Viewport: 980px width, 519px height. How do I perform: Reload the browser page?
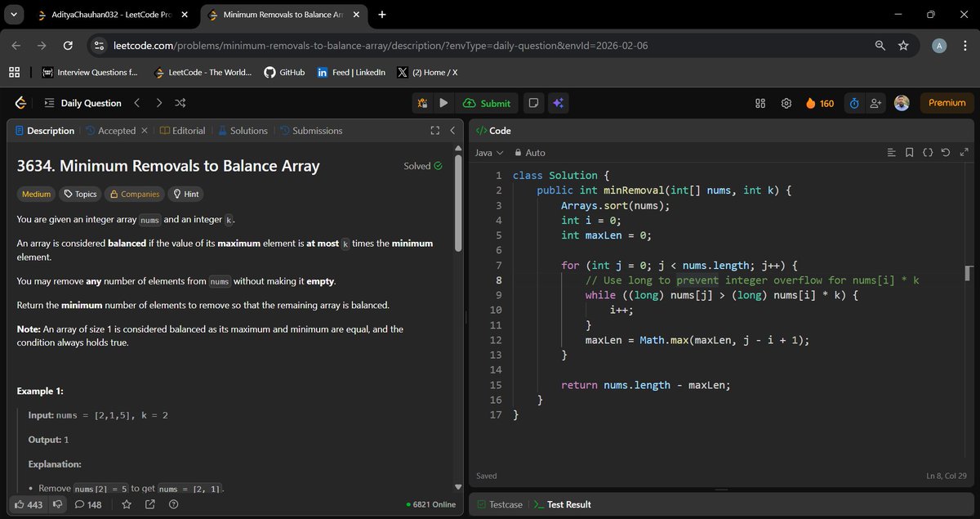tap(68, 46)
